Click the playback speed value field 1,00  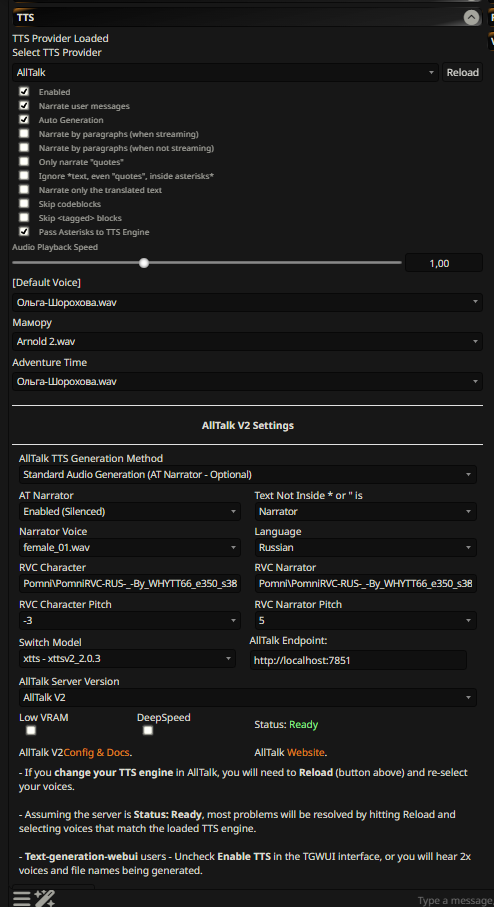[444, 263]
